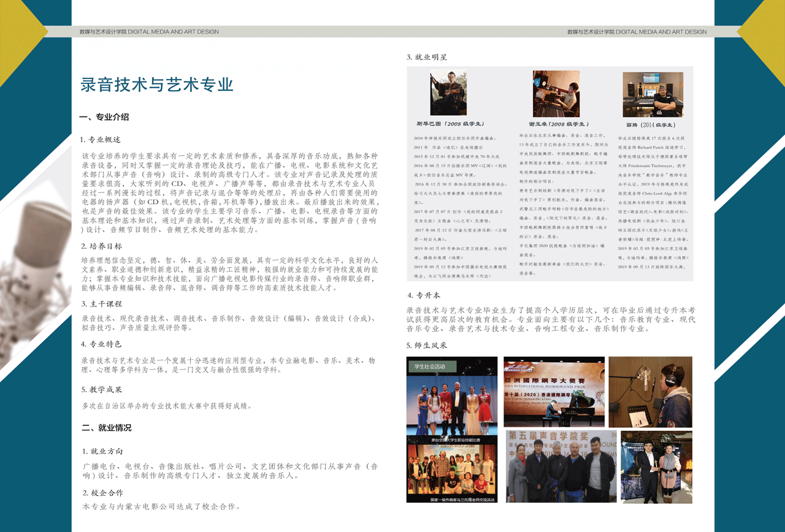The image size is (785, 532).
Task: Click the 学生社会活动 stage photo
Action: coord(452,396)
